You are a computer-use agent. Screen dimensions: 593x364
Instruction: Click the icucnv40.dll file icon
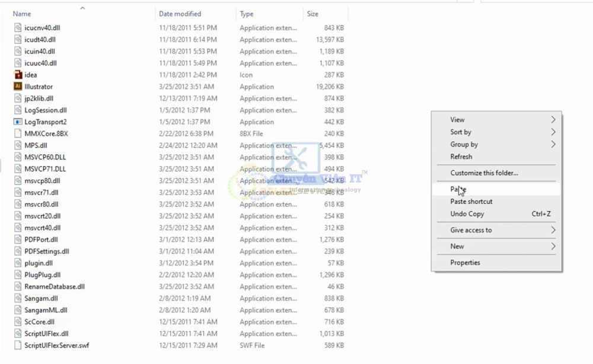(18, 28)
